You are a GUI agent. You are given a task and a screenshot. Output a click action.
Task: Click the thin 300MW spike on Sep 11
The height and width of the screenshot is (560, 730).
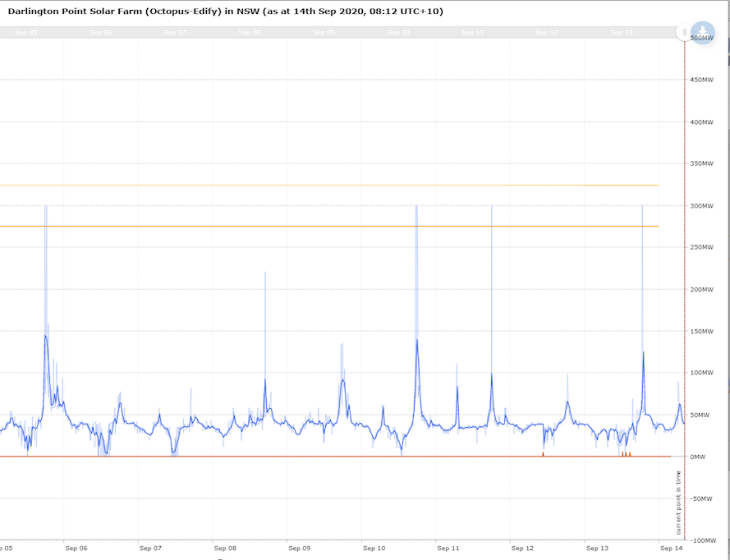[x=491, y=246]
